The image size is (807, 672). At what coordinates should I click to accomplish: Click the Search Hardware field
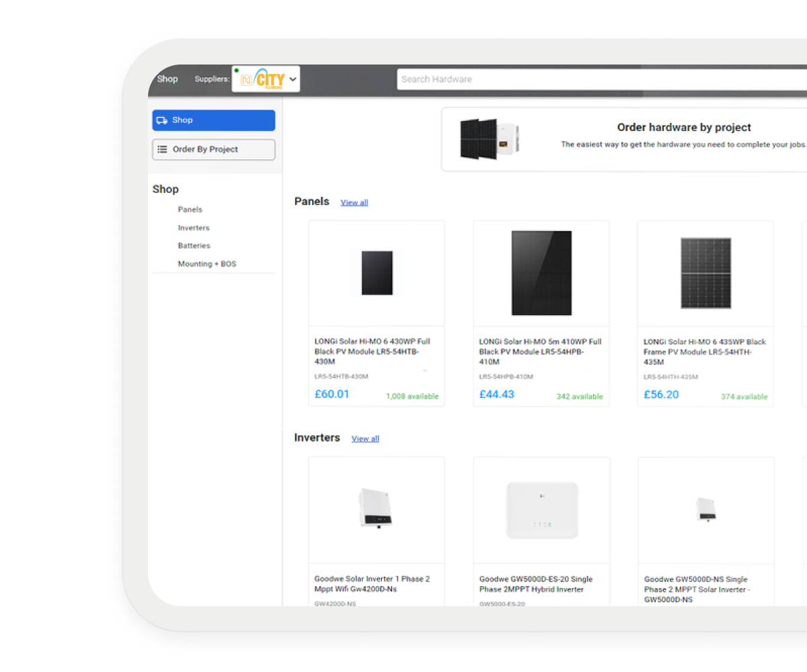click(602, 79)
